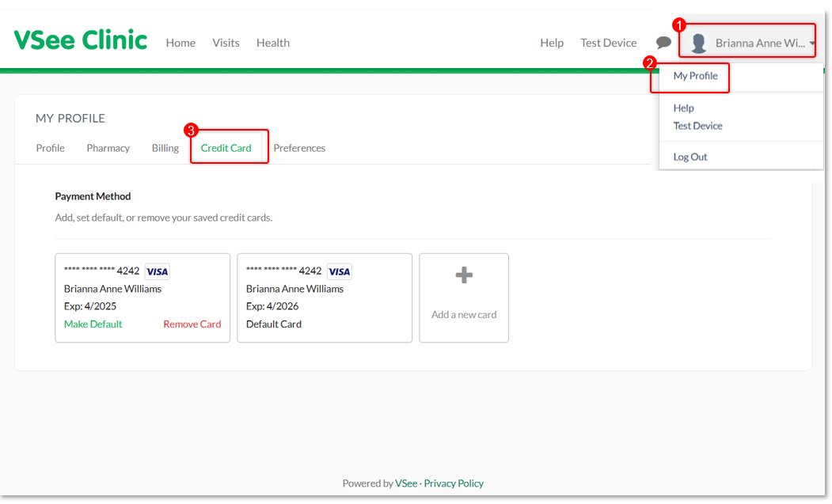Open the Preferences tab
Image resolution: width=832 pixels, height=504 pixels.
[x=299, y=148]
